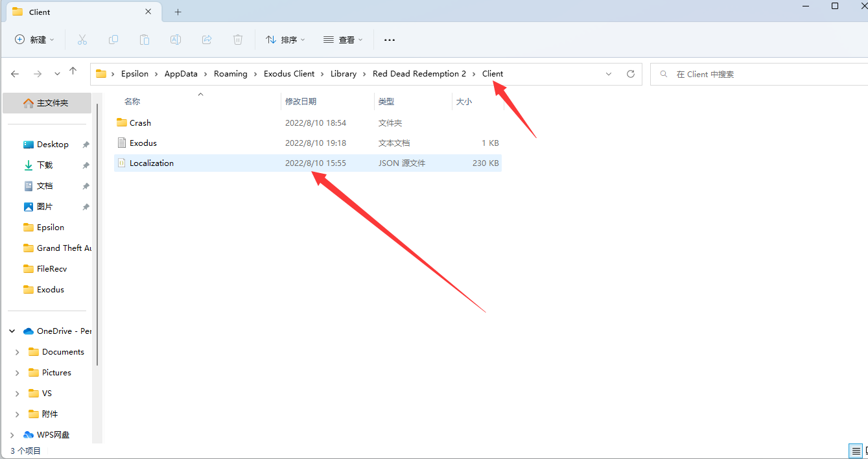
Task: Click the Delete trash can icon
Action: [x=238, y=40]
